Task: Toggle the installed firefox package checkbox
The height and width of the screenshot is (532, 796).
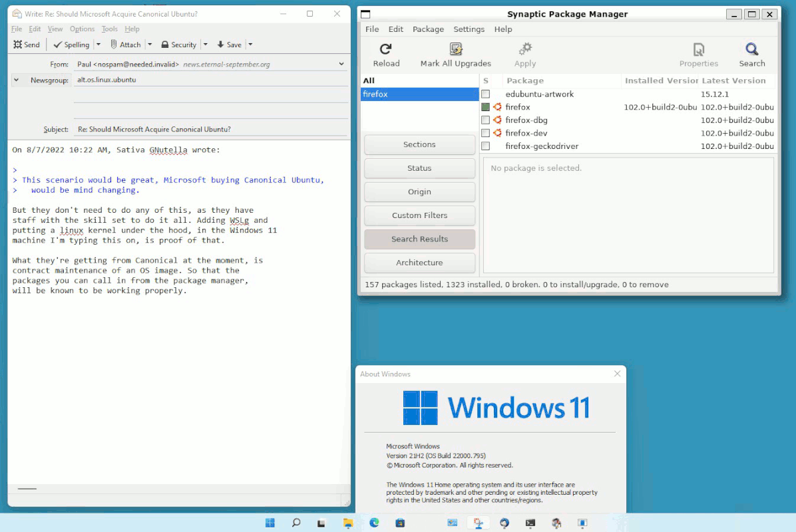Action: [486, 107]
